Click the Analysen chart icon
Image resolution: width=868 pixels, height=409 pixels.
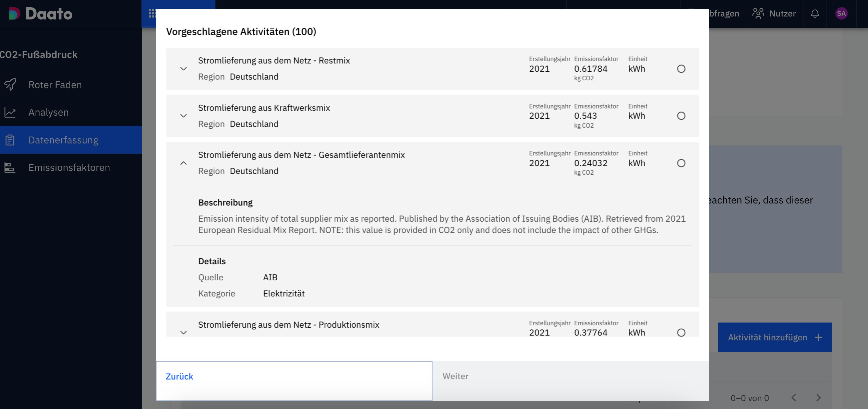tap(10, 112)
